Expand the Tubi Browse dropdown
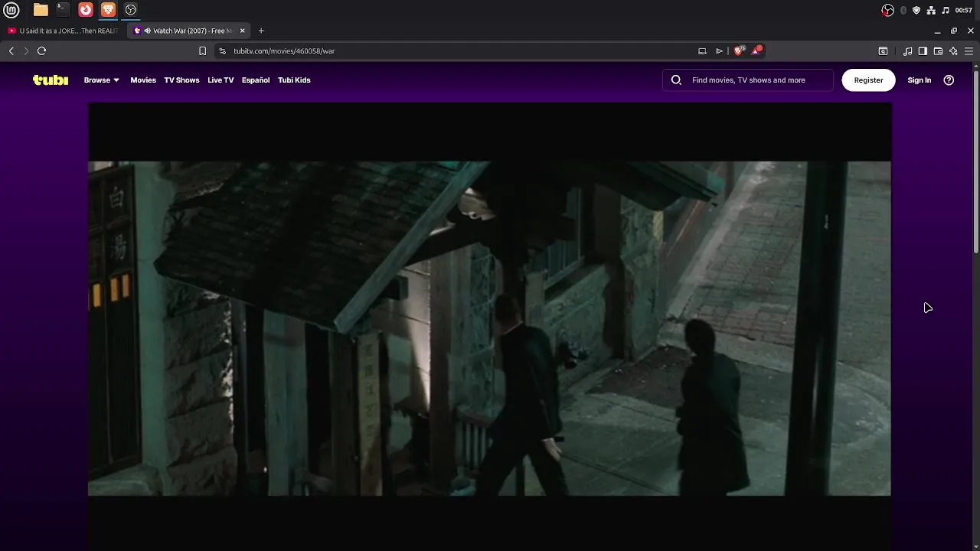The image size is (980, 551). tap(101, 80)
